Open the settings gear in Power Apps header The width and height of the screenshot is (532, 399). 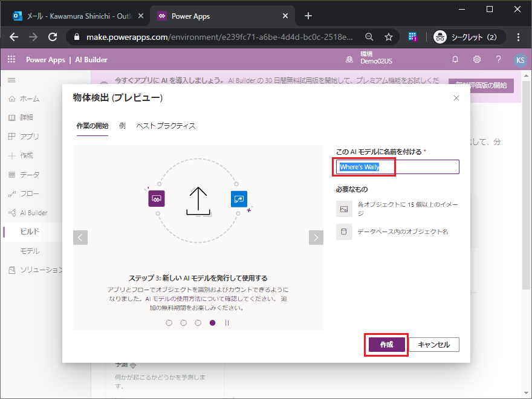pos(477,60)
